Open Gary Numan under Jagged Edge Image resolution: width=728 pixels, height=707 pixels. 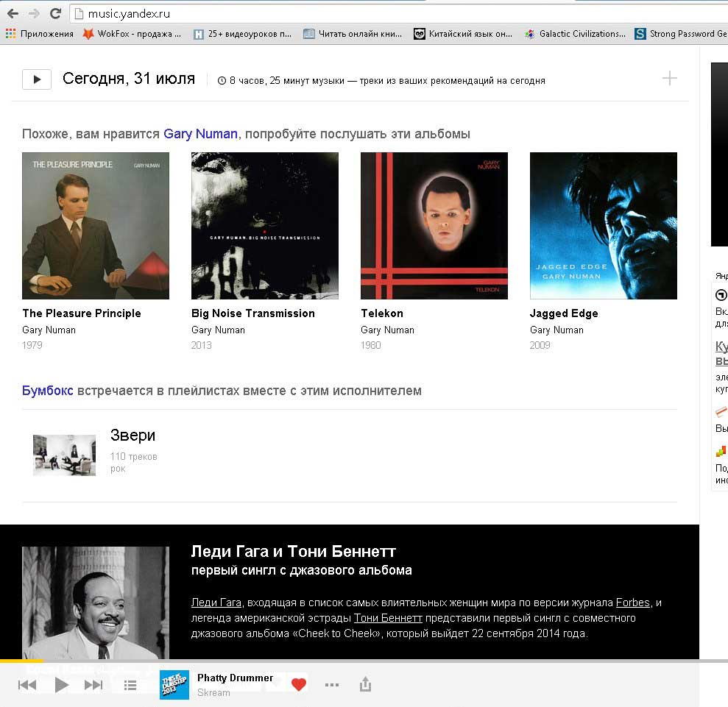pos(556,330)
